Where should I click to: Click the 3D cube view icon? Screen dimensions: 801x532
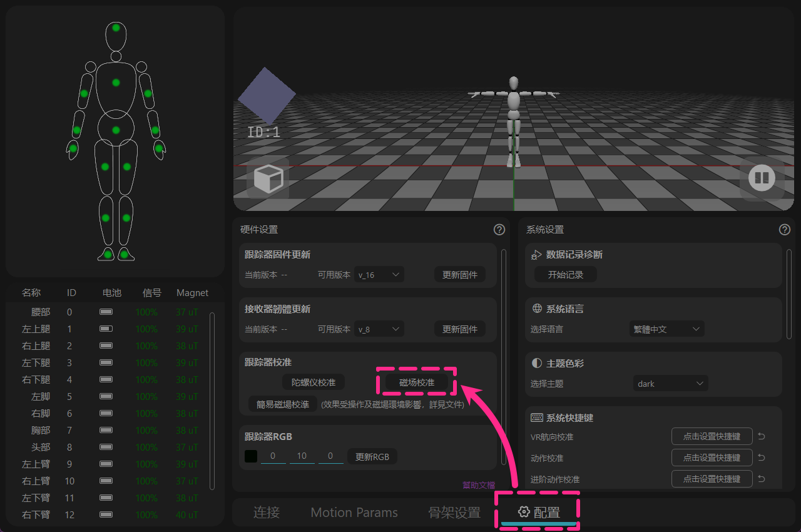(x=268, y=178)
